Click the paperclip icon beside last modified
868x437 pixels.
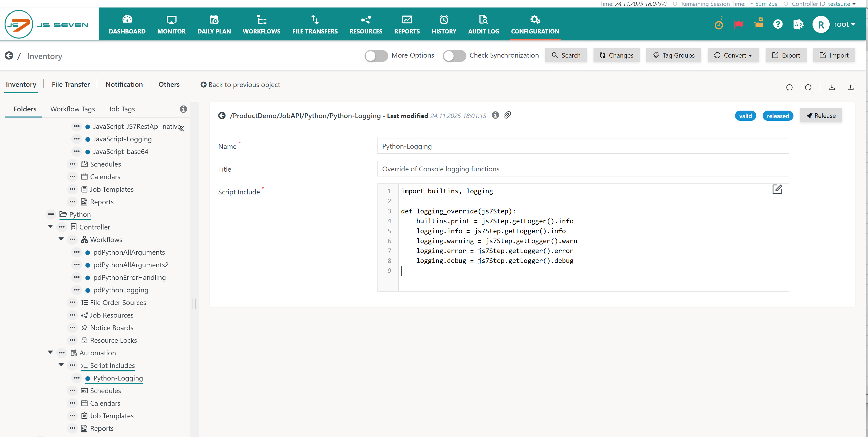507,115
